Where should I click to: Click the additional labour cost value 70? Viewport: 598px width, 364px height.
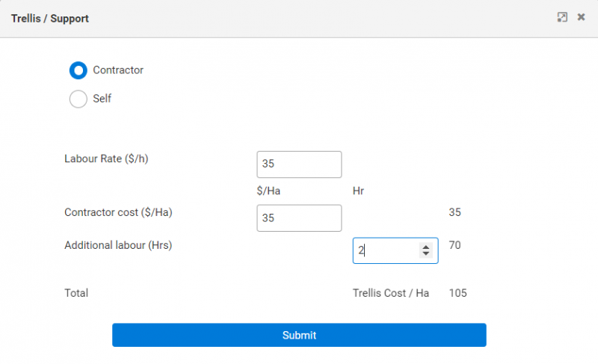click(454, 245)
